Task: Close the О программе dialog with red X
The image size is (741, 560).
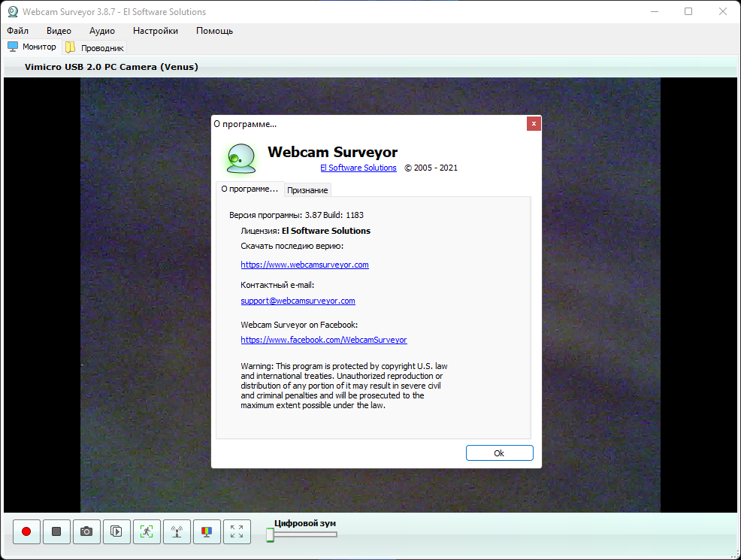Action: (x=534, y=124)
